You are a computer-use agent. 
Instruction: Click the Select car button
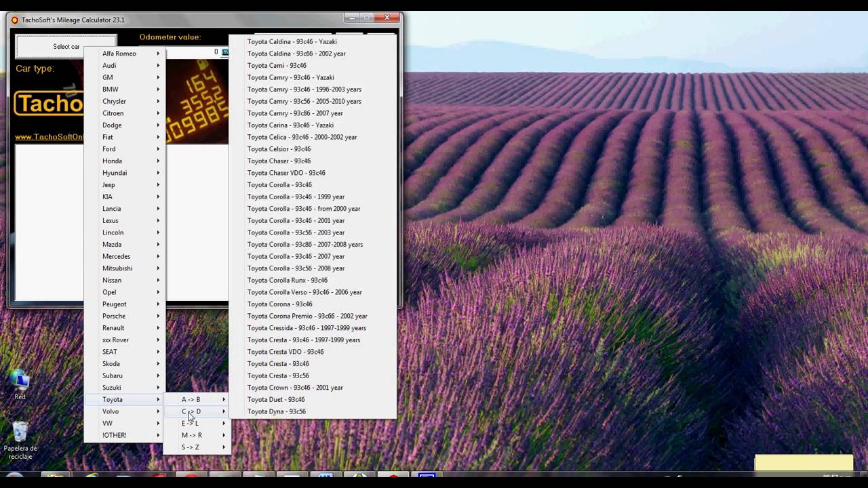tap(66, 47)
